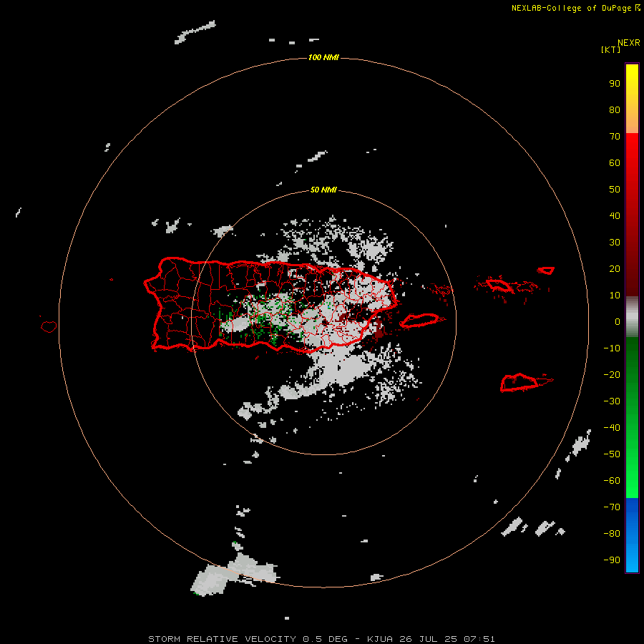Click the 60 value on velocity scale
This screenshot has height=644, width=644.
point(615,162)
